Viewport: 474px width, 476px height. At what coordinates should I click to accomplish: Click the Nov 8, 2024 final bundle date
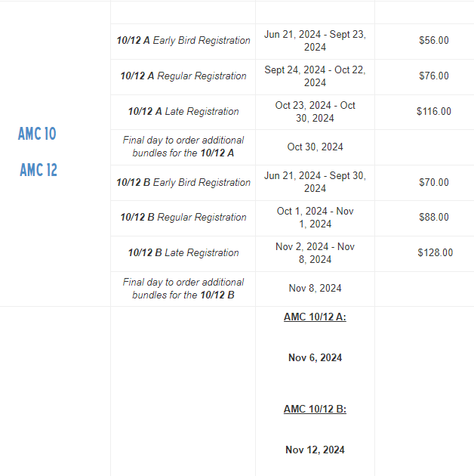point(315,288)
